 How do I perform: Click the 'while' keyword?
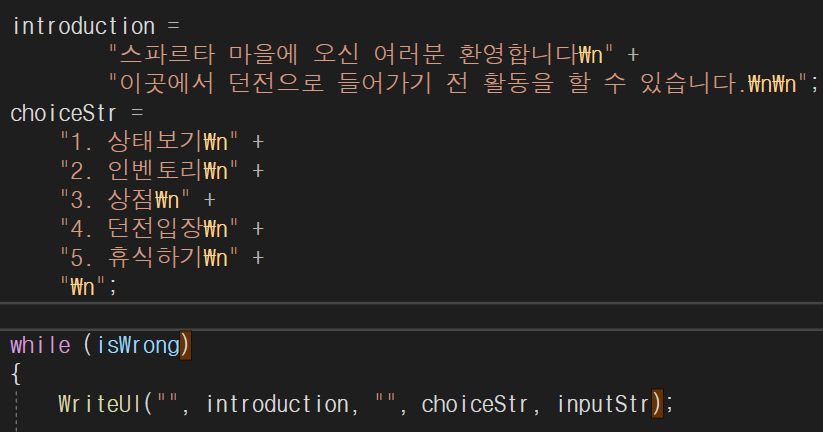click(x=40, y=345)
